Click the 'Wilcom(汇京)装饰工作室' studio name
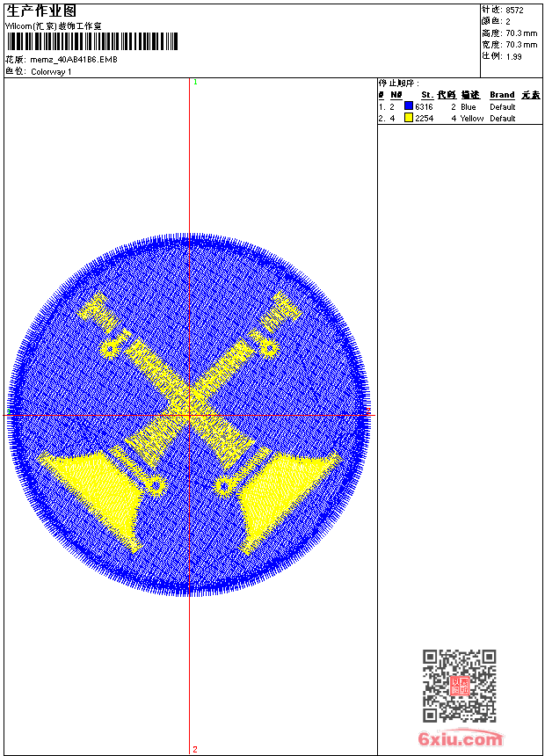The image size is (545, 756). pos(54,26)
